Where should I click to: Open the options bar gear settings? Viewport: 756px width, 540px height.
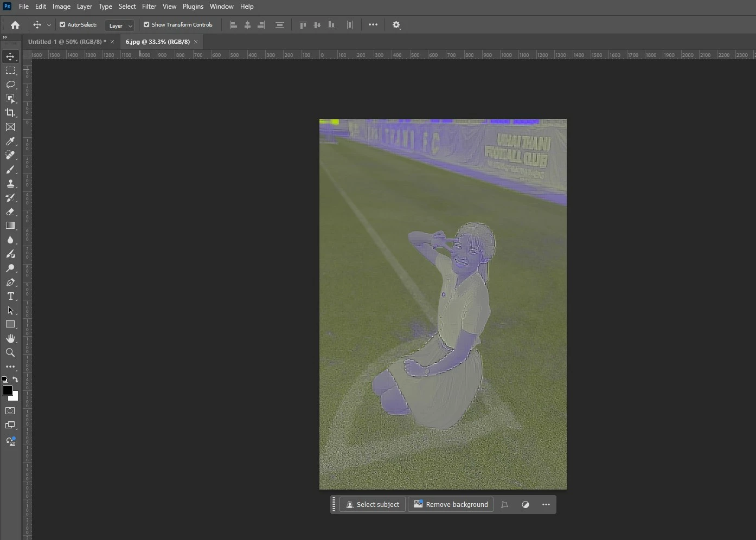pyautogui.click(x=396, y=25)
